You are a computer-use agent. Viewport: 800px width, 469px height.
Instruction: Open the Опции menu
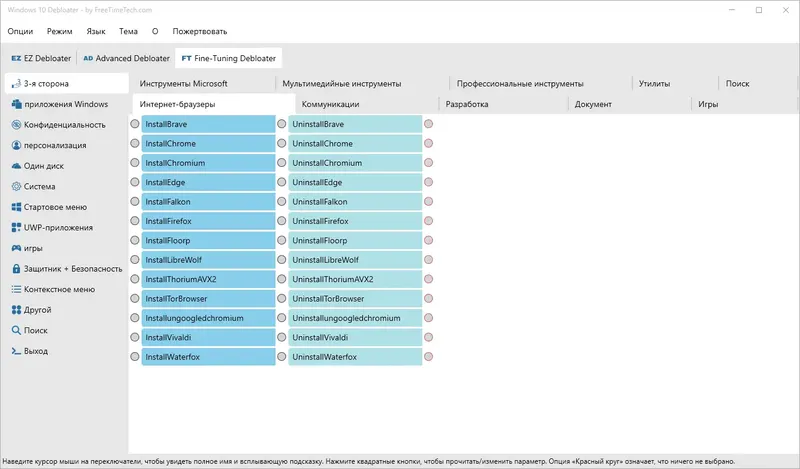[x=20, y=32]
